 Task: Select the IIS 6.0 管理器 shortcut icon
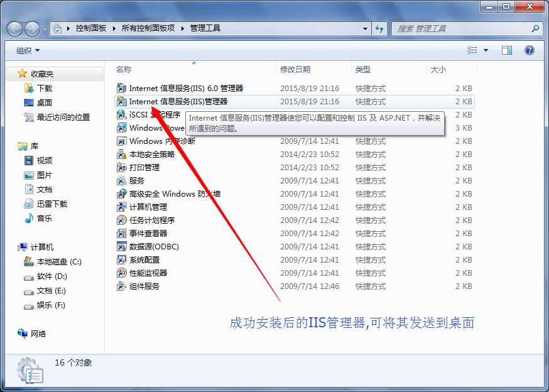pyautogui.click(x=121, y=89)
